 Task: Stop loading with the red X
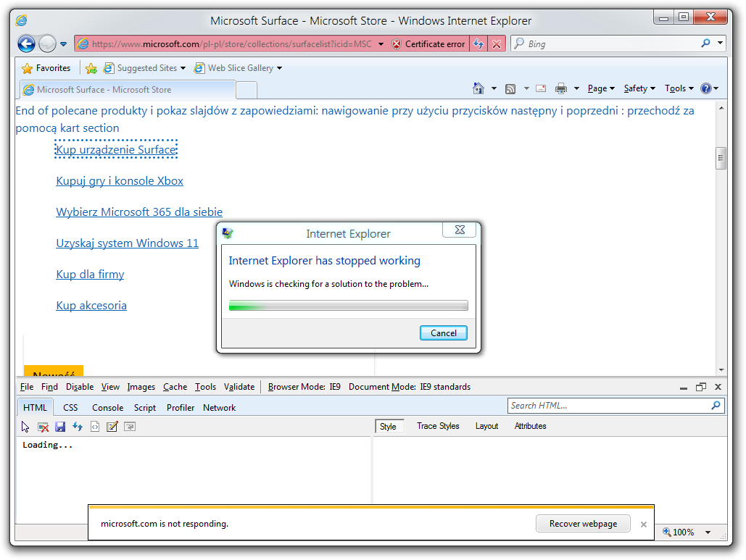point(497,44)
